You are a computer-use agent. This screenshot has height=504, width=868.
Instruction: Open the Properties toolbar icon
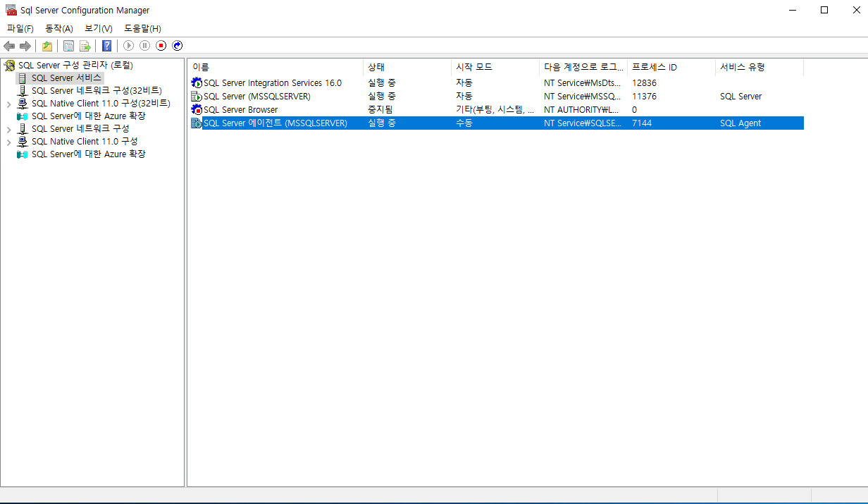pos(68,46)
